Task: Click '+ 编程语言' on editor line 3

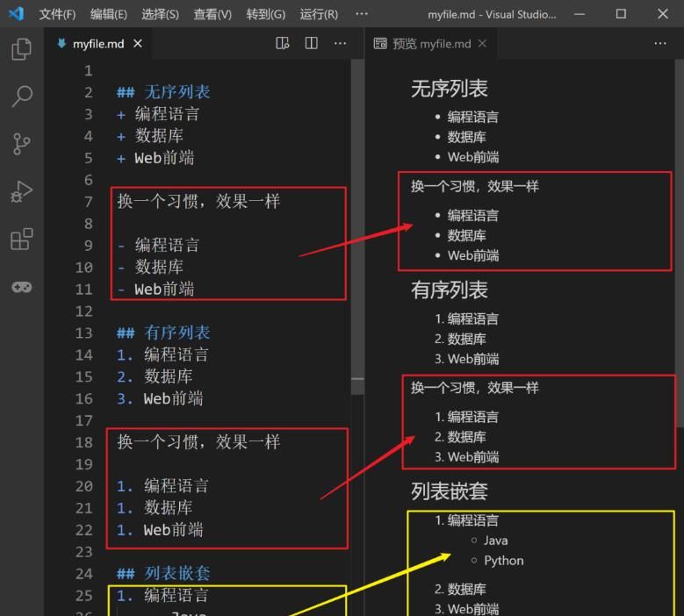Action: 158,114
